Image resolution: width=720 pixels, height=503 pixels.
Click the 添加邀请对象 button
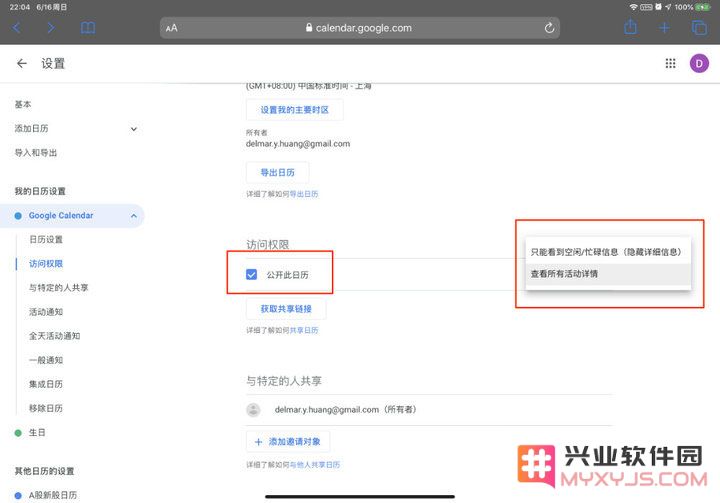pos(288,442)
